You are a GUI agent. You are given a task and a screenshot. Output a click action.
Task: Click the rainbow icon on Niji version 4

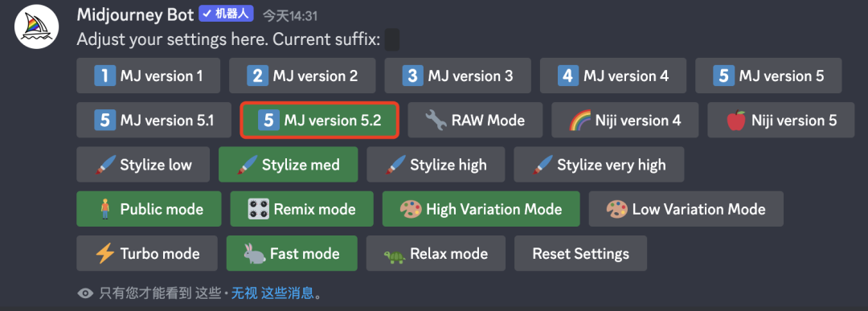tap(579, 120)
